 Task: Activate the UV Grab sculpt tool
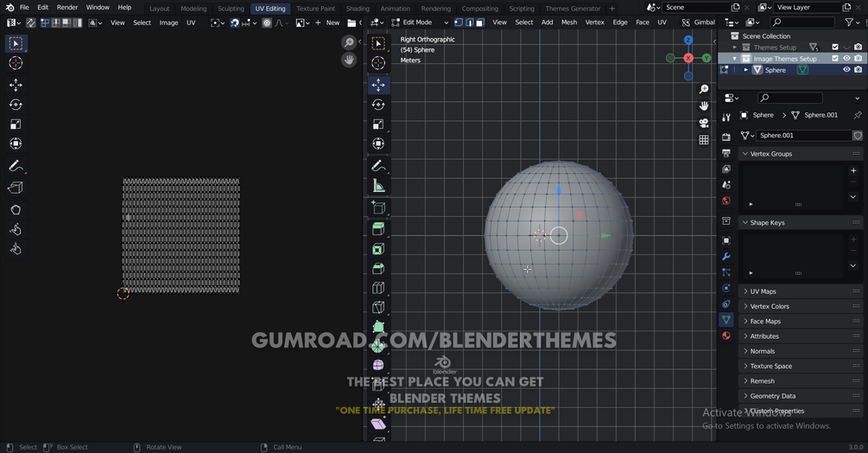(16, 210)
